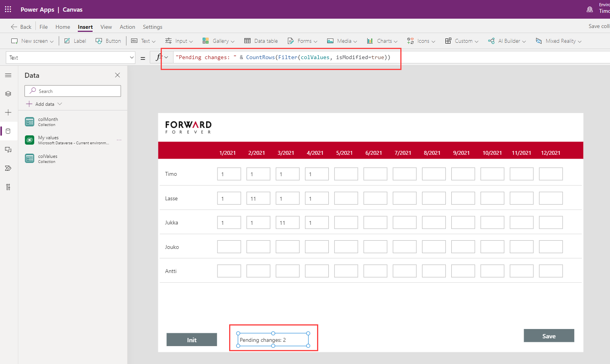This screenshot has width=610, height=364.
Task: Open Tree view from left sidebar
Action: 8,94
